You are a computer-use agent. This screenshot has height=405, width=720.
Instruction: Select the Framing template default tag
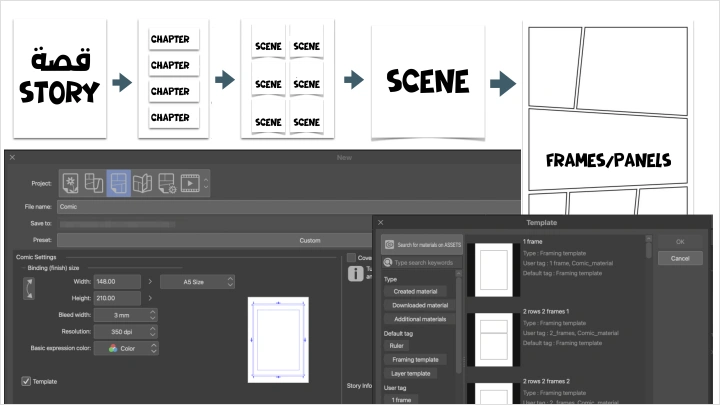click(415, 360)
